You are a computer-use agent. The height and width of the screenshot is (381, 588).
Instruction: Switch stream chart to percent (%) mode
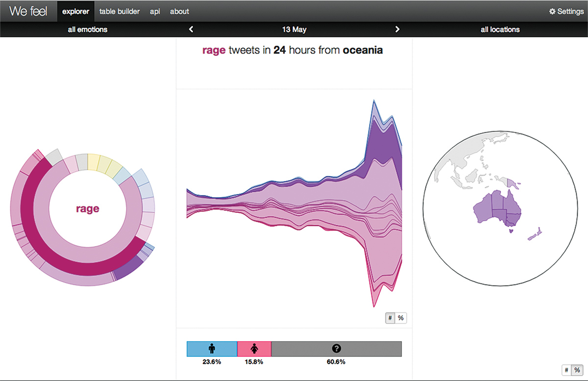[x=400, y=318]
